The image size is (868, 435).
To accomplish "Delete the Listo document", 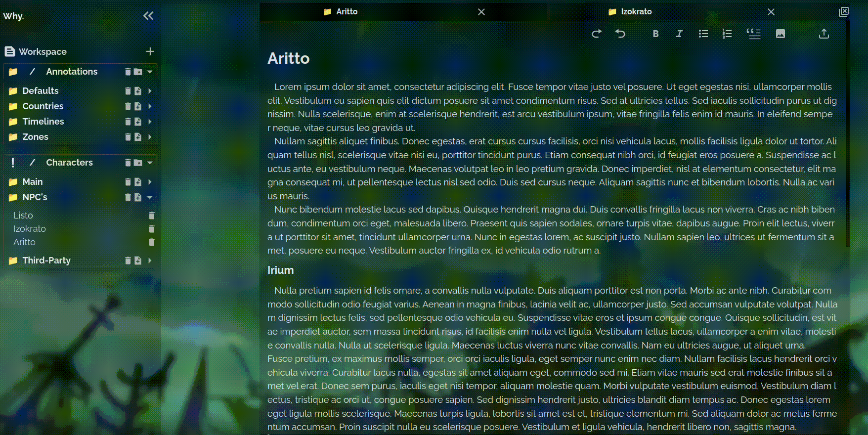I will tap(152, 216).
